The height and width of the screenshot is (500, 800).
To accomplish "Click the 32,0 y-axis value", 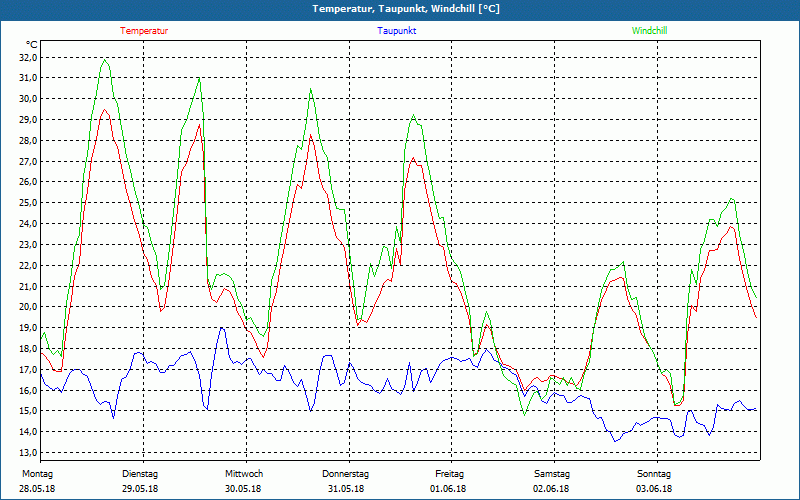I will [28, 57].
